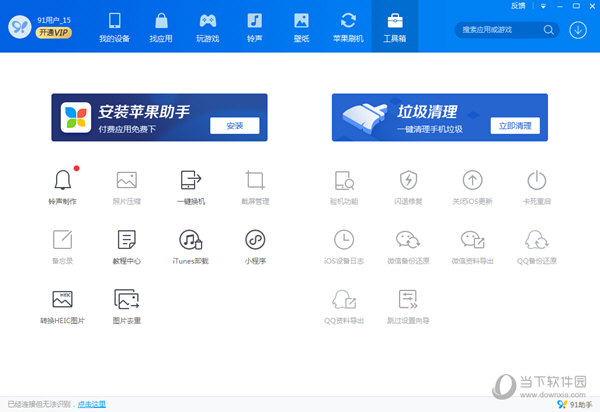The height and width of the screenshot is (412, 600).
Task: Click the 安装 button in the banner
Action: pos(235,125)
